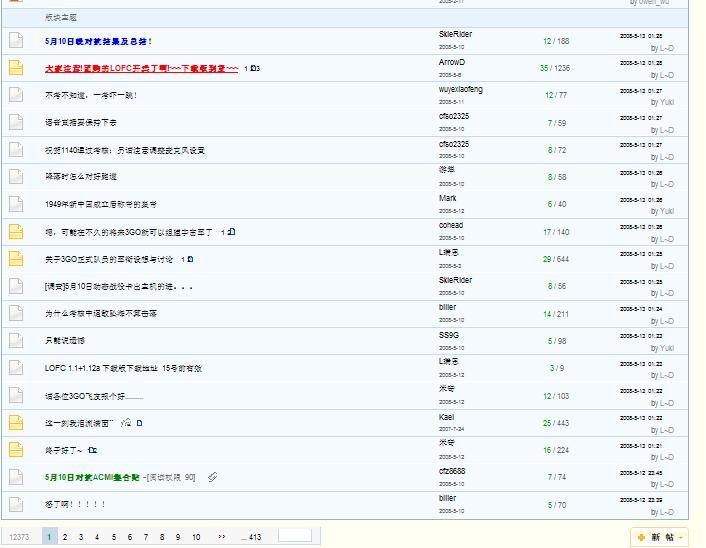Open the red LOFC announcement thread
Viewport: 706px width, 548px height.
141,68
